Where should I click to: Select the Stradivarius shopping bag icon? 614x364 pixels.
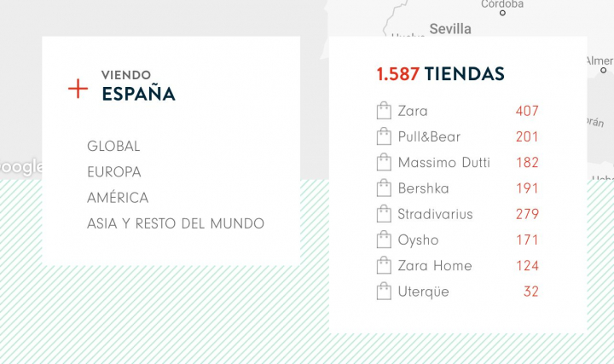point(383,214)
